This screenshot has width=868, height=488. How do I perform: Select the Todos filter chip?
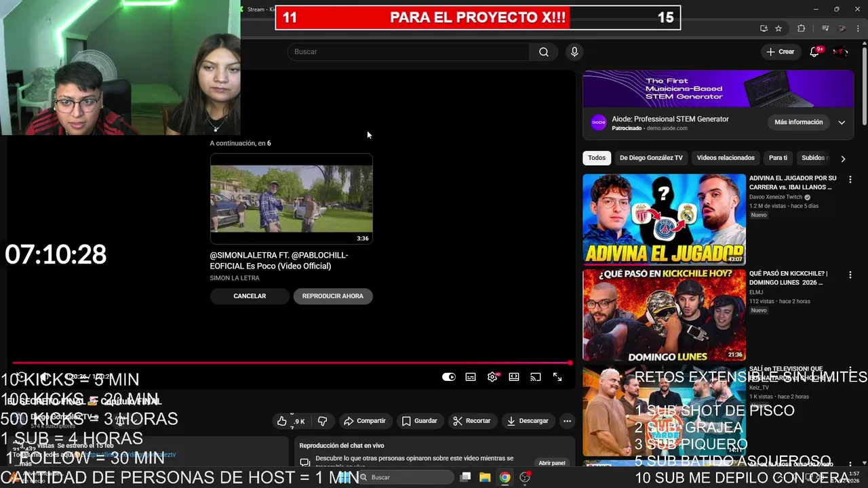coord(597,158)
